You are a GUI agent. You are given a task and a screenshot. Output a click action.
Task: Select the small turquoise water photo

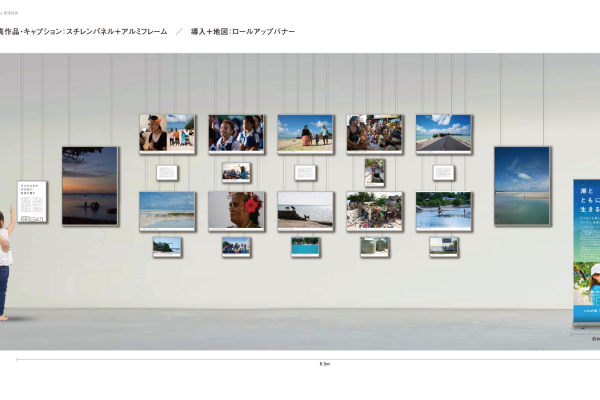[305, 246]
